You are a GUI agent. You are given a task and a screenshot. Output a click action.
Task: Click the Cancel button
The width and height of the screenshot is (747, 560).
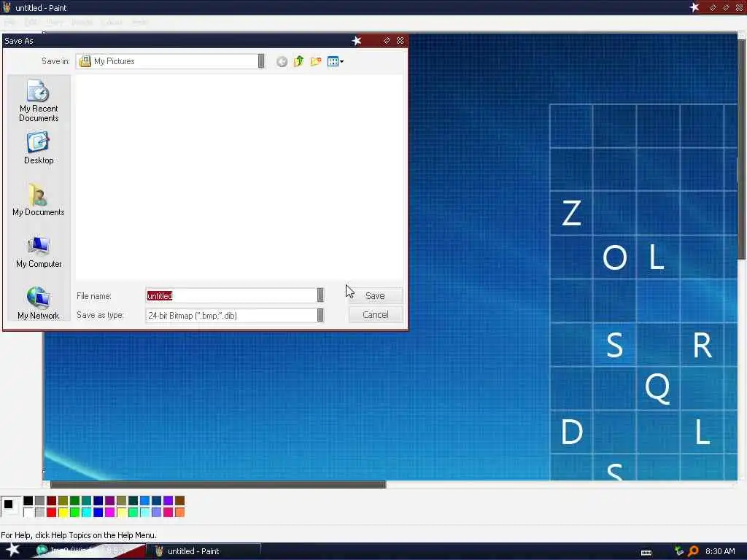point(376,315)
